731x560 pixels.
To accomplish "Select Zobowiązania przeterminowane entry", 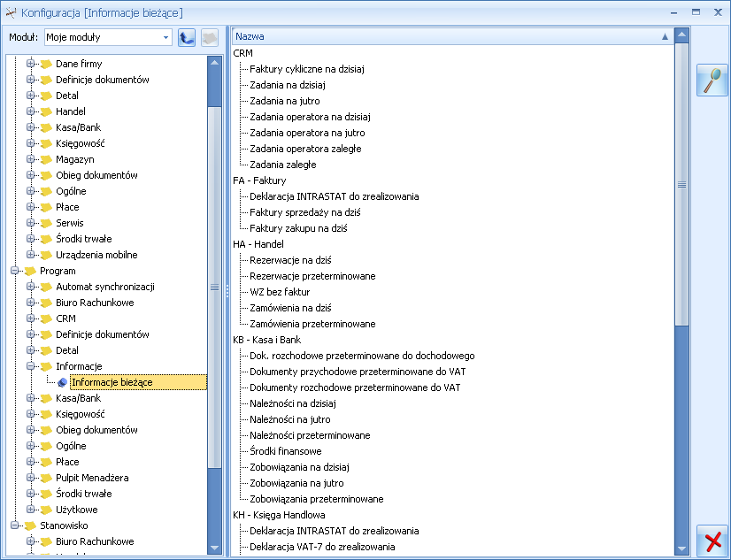I will point(317,500).
